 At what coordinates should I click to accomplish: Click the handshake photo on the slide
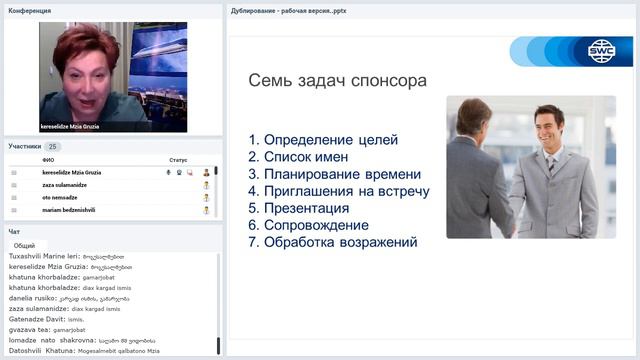pyautogui.click(x=531, y=167)
